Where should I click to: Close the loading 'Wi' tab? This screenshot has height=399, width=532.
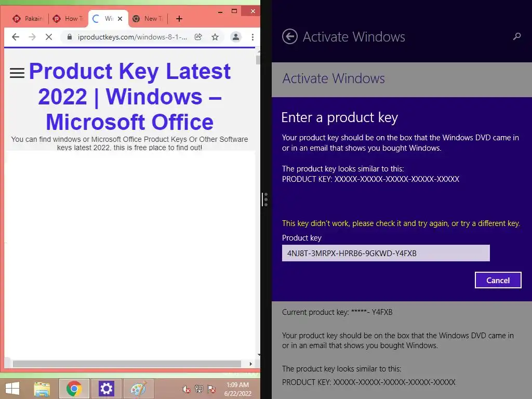coord(120,19)
